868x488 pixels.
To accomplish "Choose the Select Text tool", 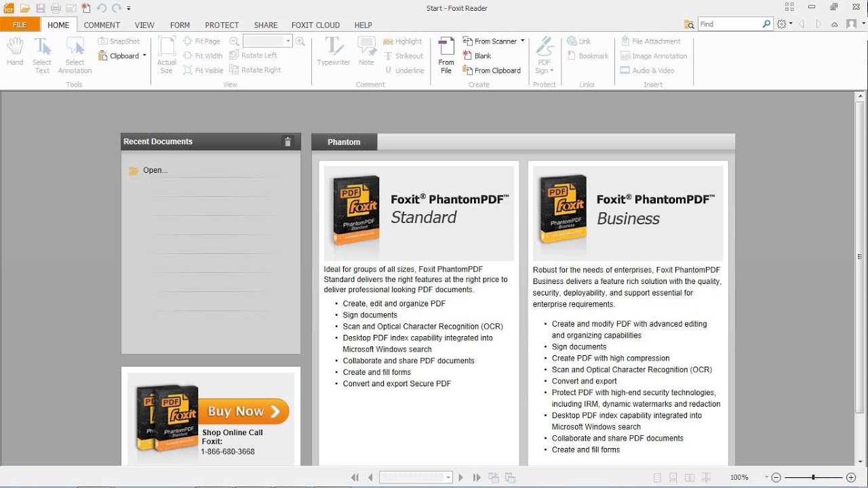I will [x=42, y=55].
